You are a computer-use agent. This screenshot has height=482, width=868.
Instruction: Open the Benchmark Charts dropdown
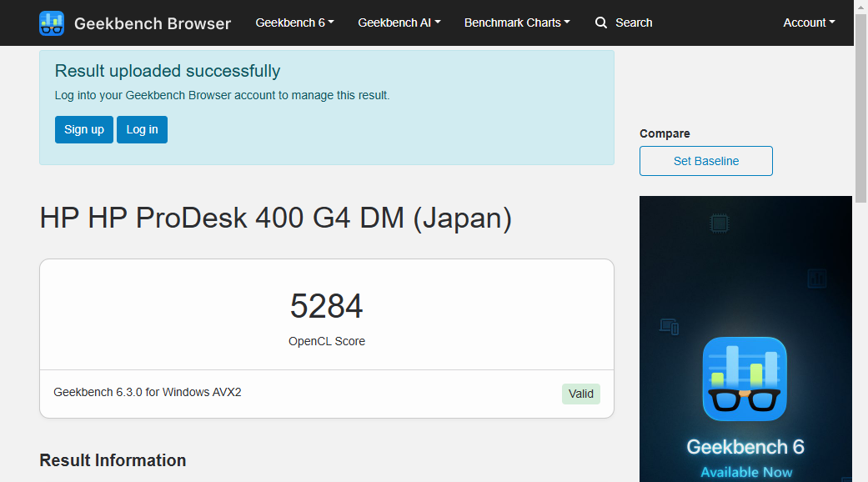[517, 23]
